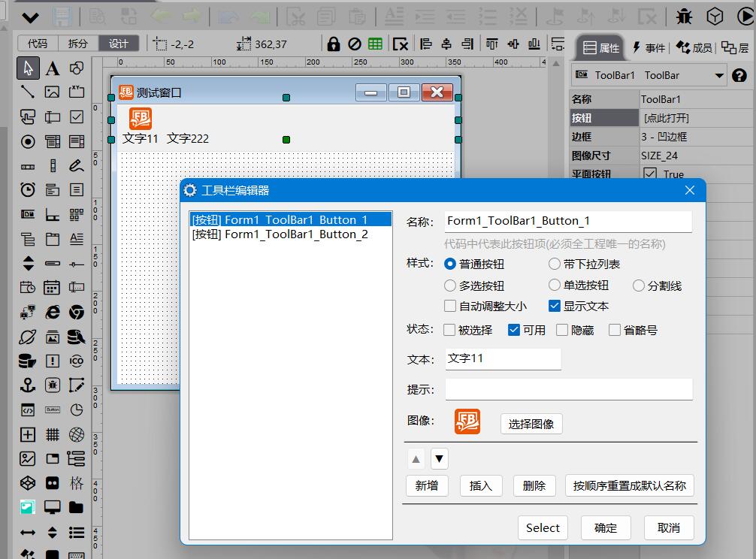The width and height of the screenshot is (756, 559).
Task: Uncheck 显示文本 in the toolbar editor
Action: point(554,306)
